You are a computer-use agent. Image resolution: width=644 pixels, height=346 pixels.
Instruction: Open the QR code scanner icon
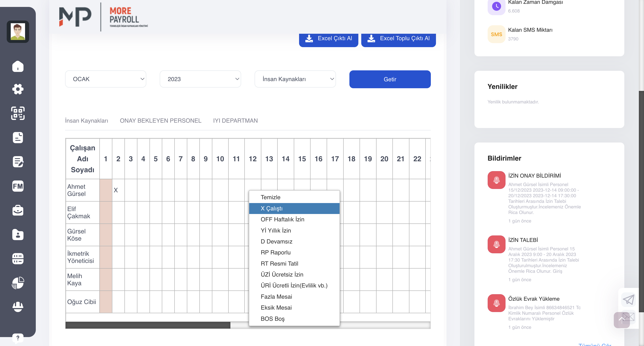18,113
